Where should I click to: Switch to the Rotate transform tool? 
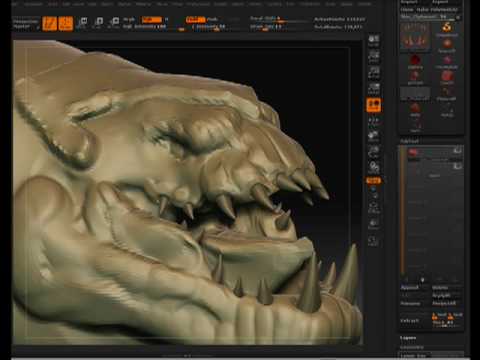(115, 23)
